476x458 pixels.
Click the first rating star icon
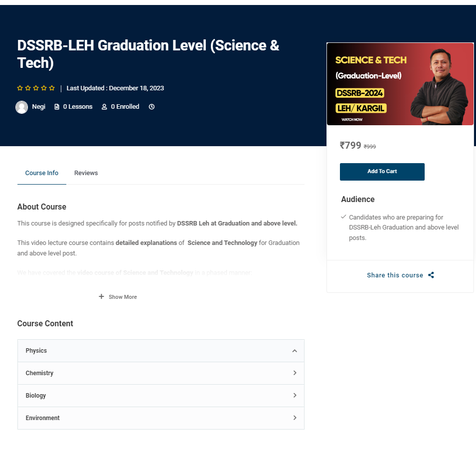[x=20, y=88]
